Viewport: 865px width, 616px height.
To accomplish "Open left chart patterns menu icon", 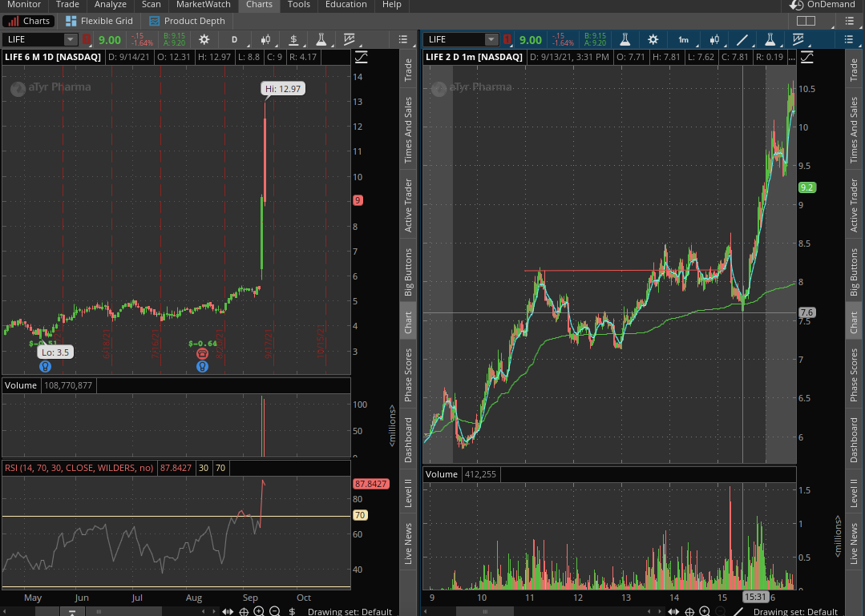I will [350, 40].
